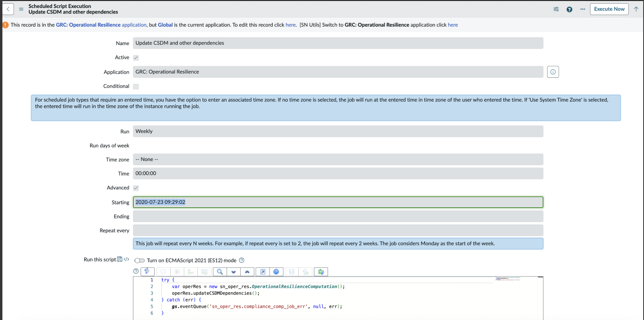
Task: Click the script toolbar icon right of save
Action: click(x=306, y=272)
